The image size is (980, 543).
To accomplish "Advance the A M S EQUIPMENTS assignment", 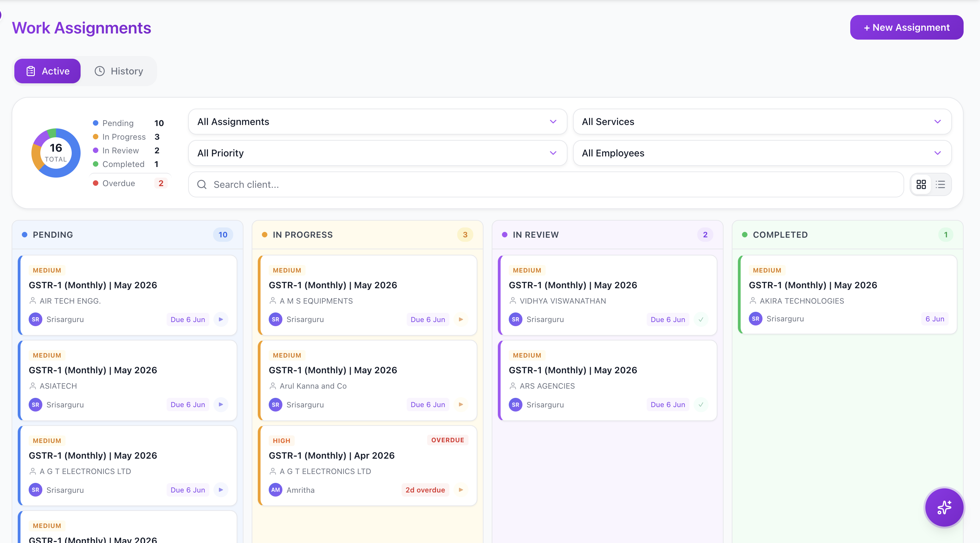I will 461,319.
